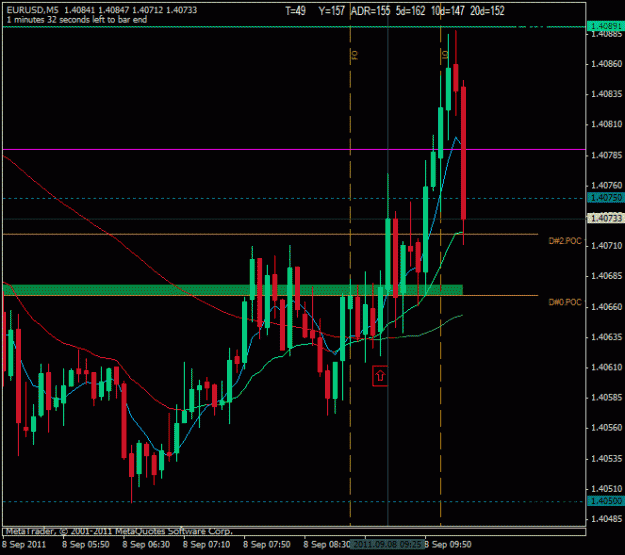Click the D#2.POC line label
The height and width of the screenshot is (555, 625).
[x=565, y=241]
